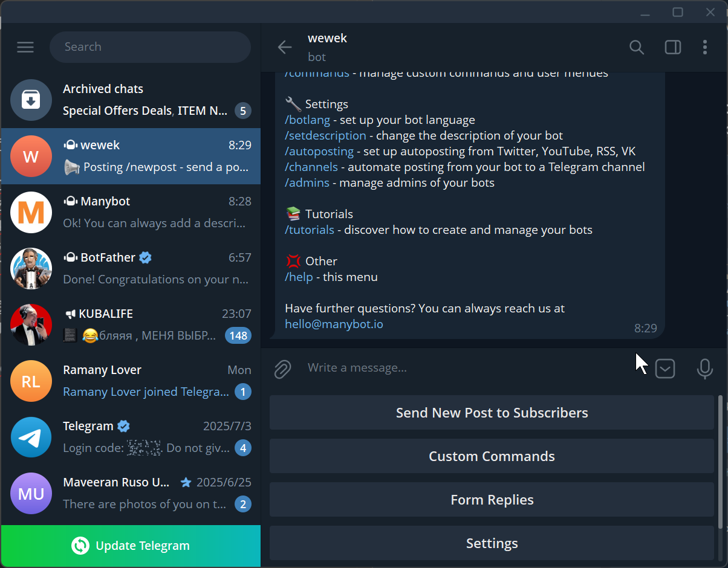Attach a file with the paperclip
The height and width of the screenshot is (568, 728).
[x=282, y=369]
